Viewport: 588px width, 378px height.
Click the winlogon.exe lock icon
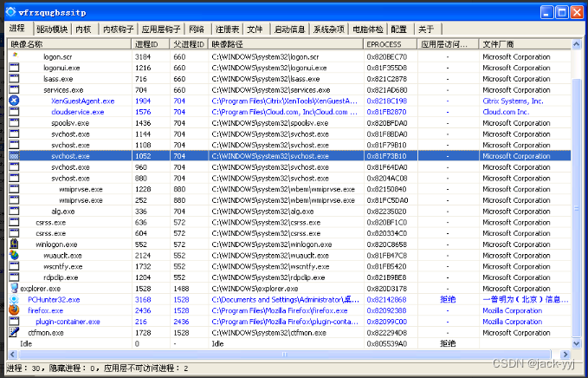pos(14,244)
